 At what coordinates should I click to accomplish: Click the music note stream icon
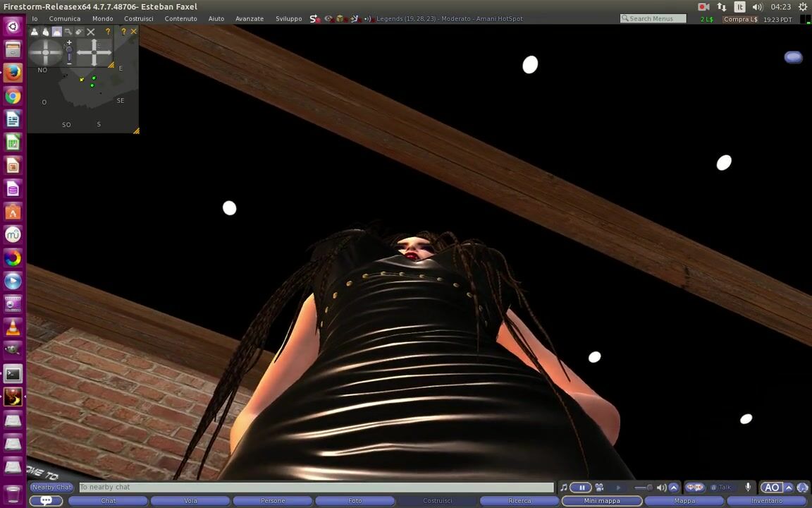(564, 488)
